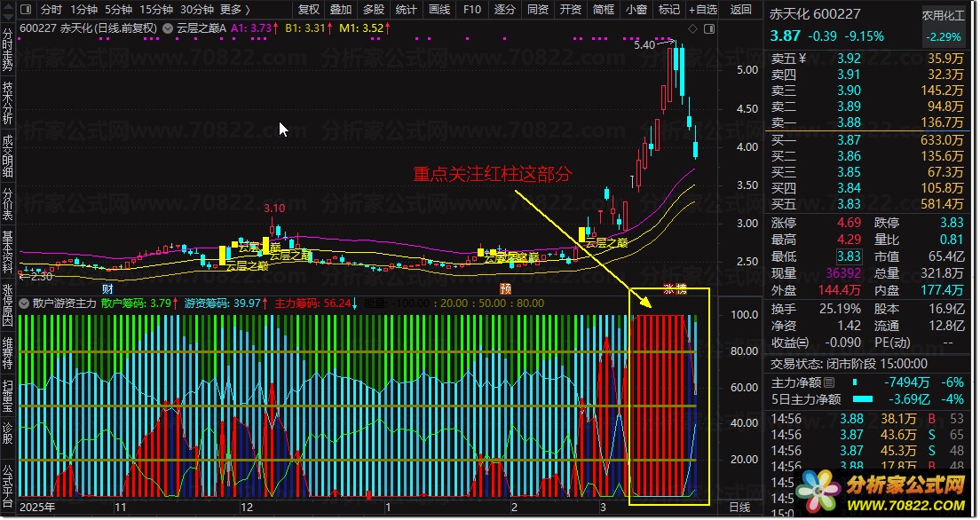Click the 卖五 price 3.92
Viewport: 980px width, 520px height.
[x=849, y=59]
